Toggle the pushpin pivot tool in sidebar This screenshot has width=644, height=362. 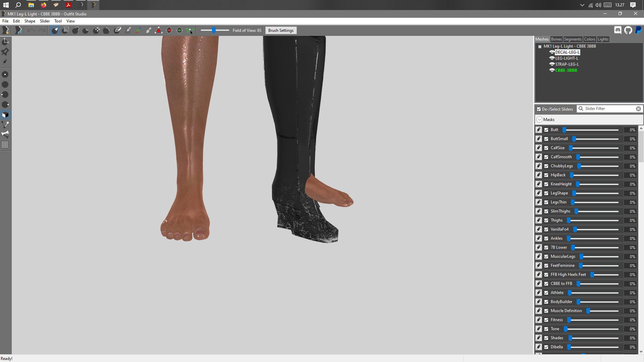5,52
